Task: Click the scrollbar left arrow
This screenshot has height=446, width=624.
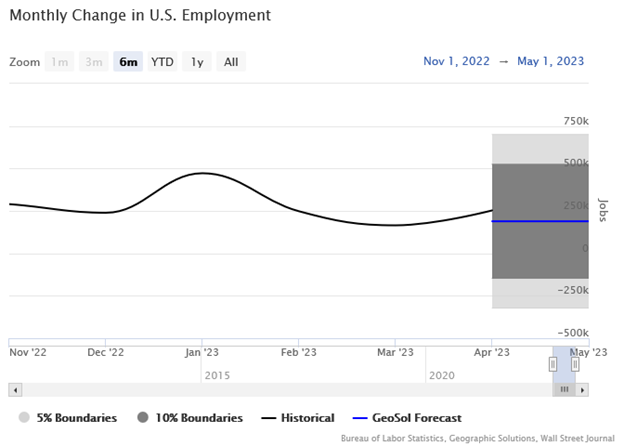Action: tap(14, 389)
